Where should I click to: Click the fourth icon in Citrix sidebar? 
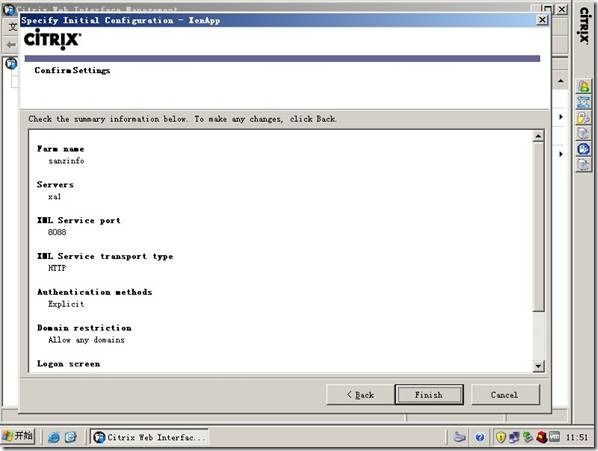584,133
